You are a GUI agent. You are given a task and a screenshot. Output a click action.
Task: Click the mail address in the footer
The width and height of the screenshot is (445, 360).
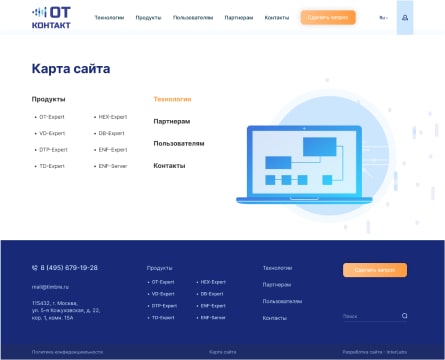[50, 287]
